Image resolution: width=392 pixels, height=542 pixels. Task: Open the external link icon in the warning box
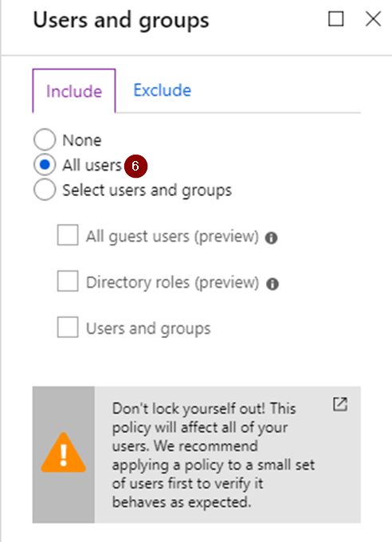pyautogui.click(x=340, y=404)
